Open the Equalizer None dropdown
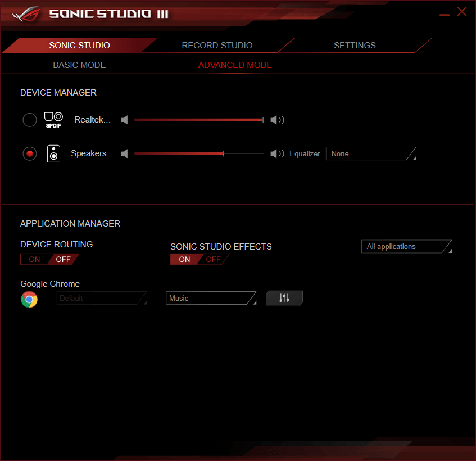The height and width of the screenshot is (461, 476). tap(371, 153)
